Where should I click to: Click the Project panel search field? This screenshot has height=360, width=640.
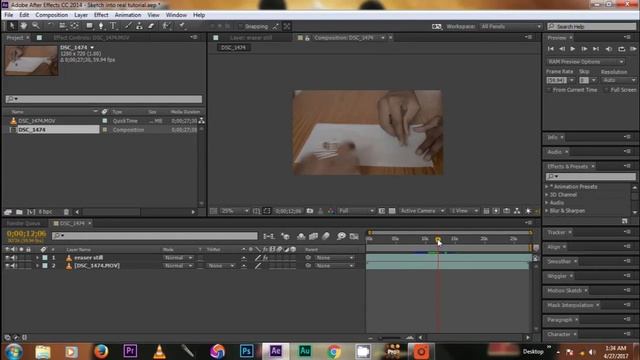(x=104, y=99)
